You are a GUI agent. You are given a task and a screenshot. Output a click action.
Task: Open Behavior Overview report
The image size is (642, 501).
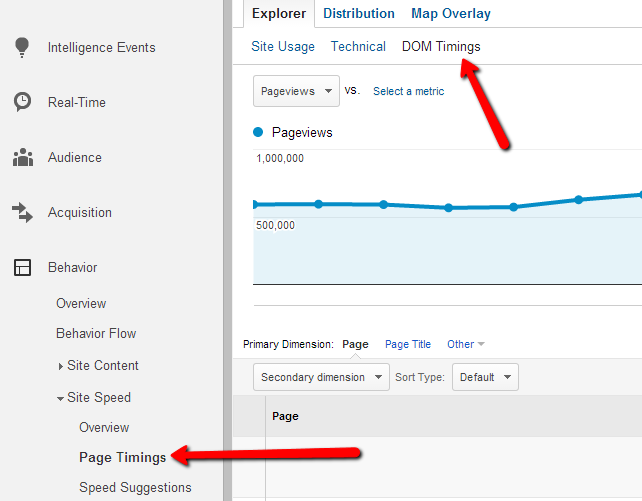coord(81,303)
